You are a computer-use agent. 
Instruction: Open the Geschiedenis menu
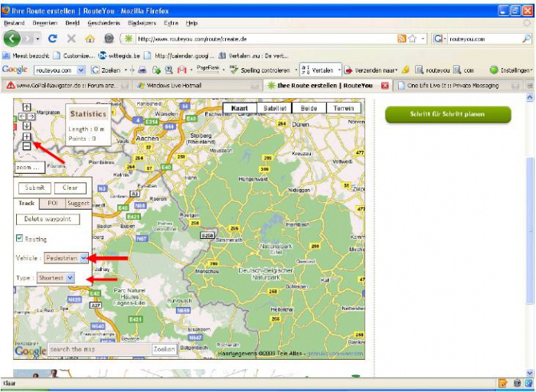104,23
